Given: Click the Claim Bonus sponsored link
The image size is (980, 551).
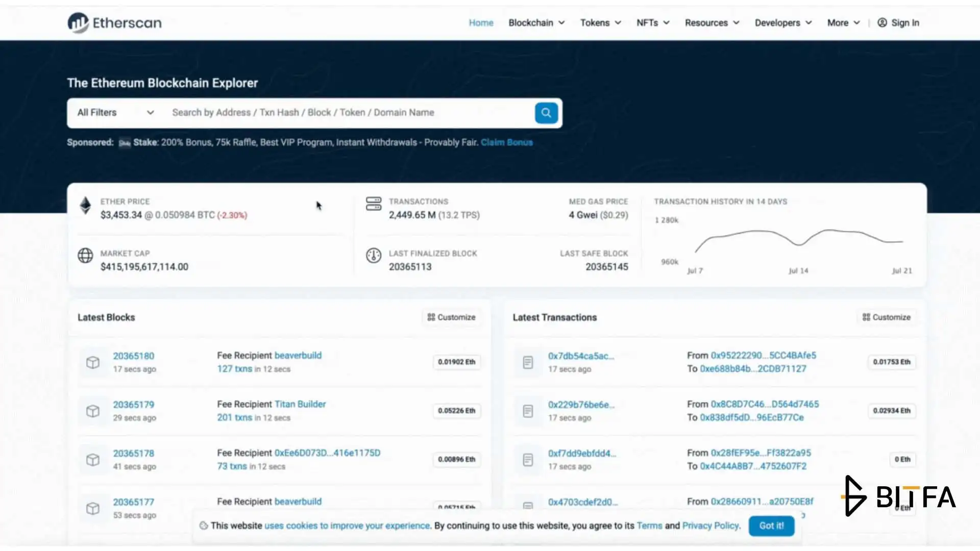Looking at the screenshot, I should coord(506,142).
